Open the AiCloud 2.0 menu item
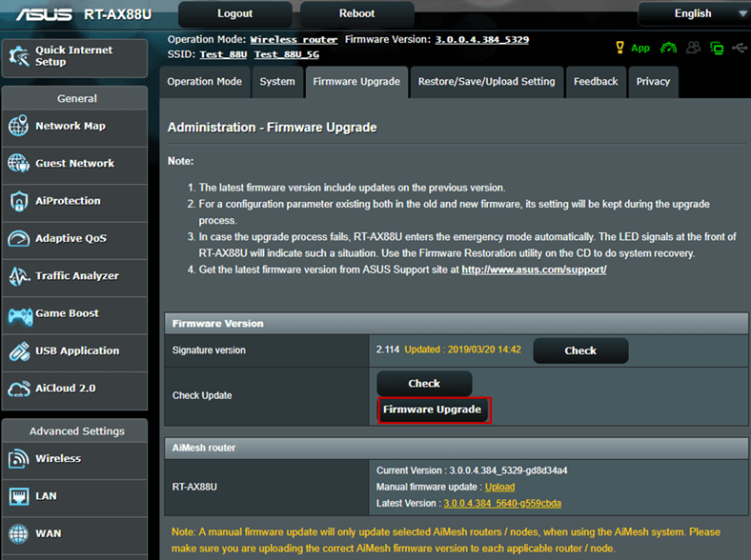Screen dimensions: 751x560 [x=74, y=390]
